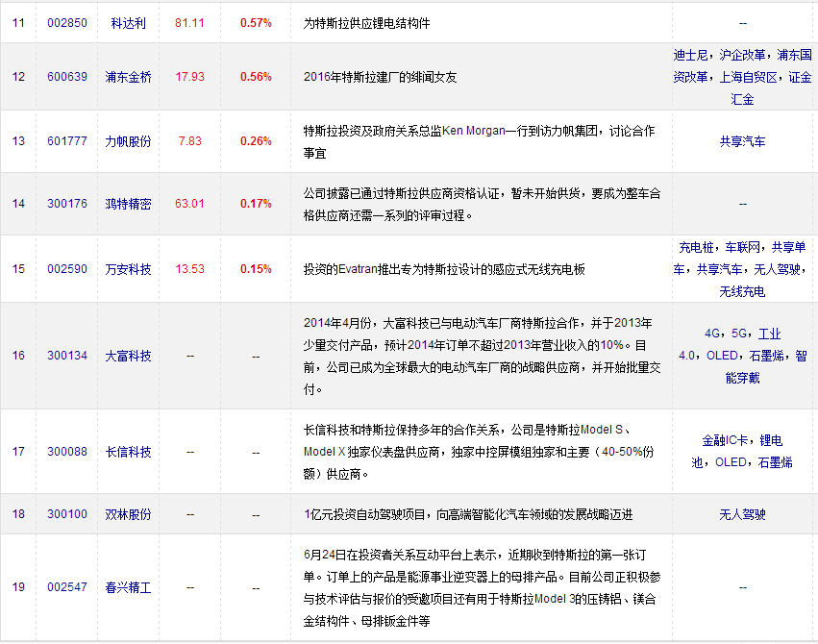Viewport: 818px width, 644px height.
Task: Select change value 0.57%
Action: click(x=256, y=23)
